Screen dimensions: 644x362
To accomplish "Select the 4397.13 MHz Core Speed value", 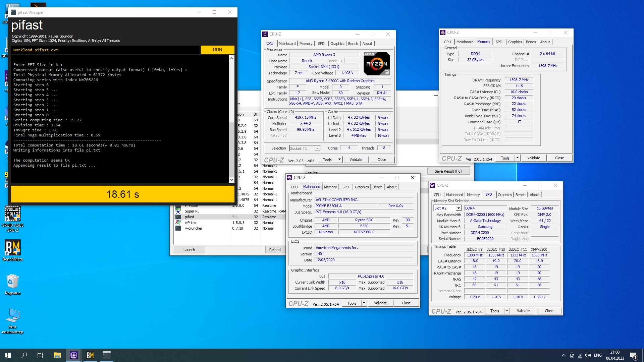I will [x=305, y=118].
